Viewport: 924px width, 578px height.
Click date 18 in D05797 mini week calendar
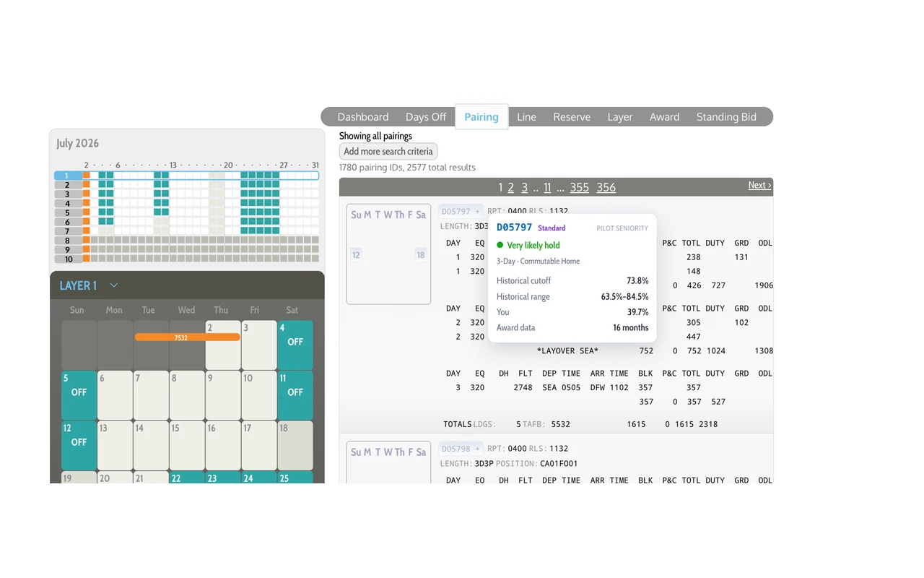pos(421,255)
